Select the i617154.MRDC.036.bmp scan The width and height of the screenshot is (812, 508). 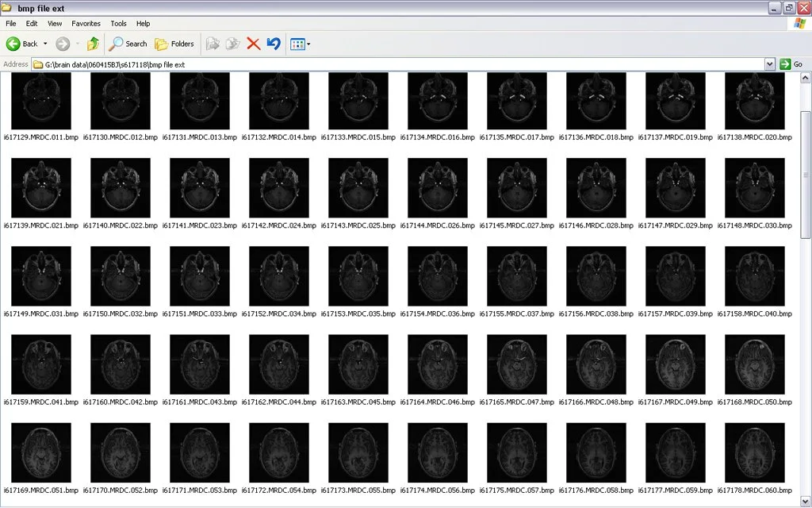tap(437, 276)
